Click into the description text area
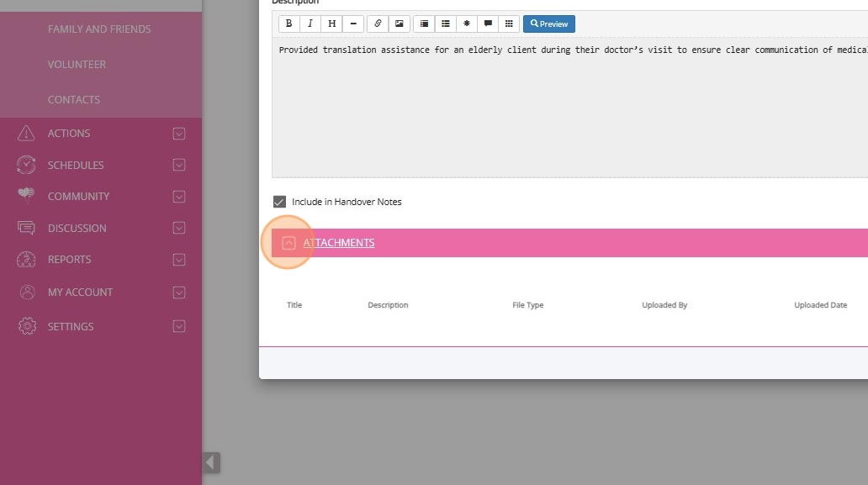Viewport: 868px width, 485px height. [x=570, y=108]
